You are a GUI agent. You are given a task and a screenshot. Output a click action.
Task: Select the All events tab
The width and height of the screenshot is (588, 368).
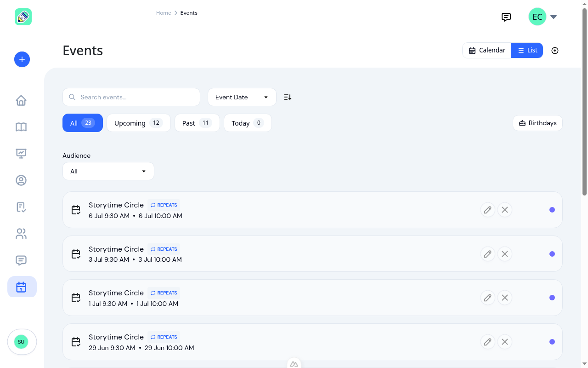pos(83,123)
